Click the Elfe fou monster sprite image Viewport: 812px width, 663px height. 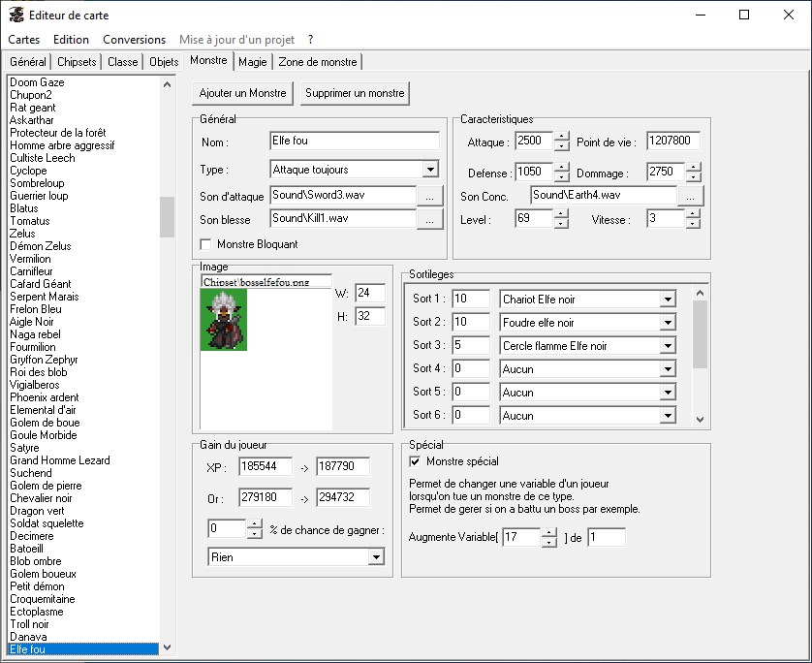225,319
